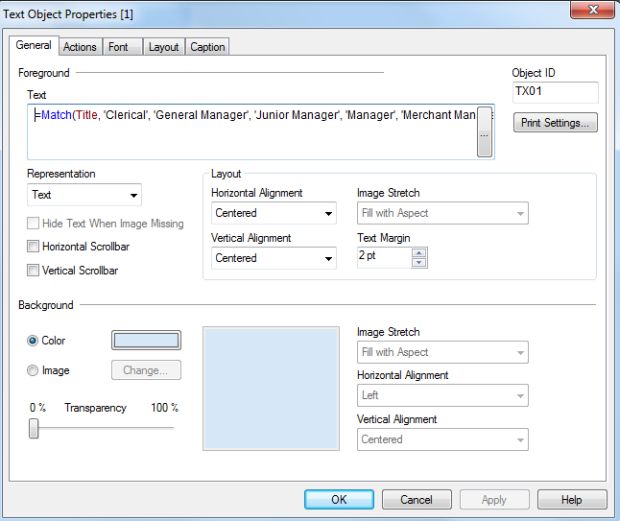
Task: Switch to the Actions tab
Action: 80,47
